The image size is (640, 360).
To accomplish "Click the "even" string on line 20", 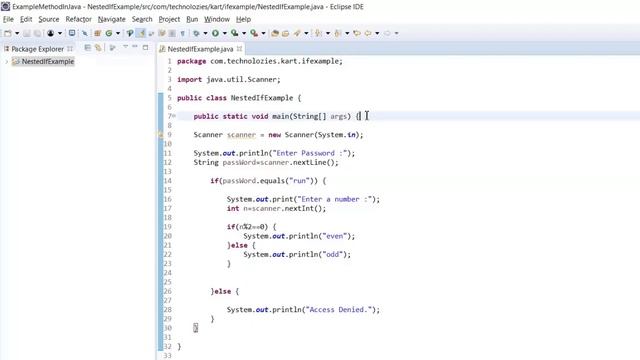I will click(x=334, y=236).
